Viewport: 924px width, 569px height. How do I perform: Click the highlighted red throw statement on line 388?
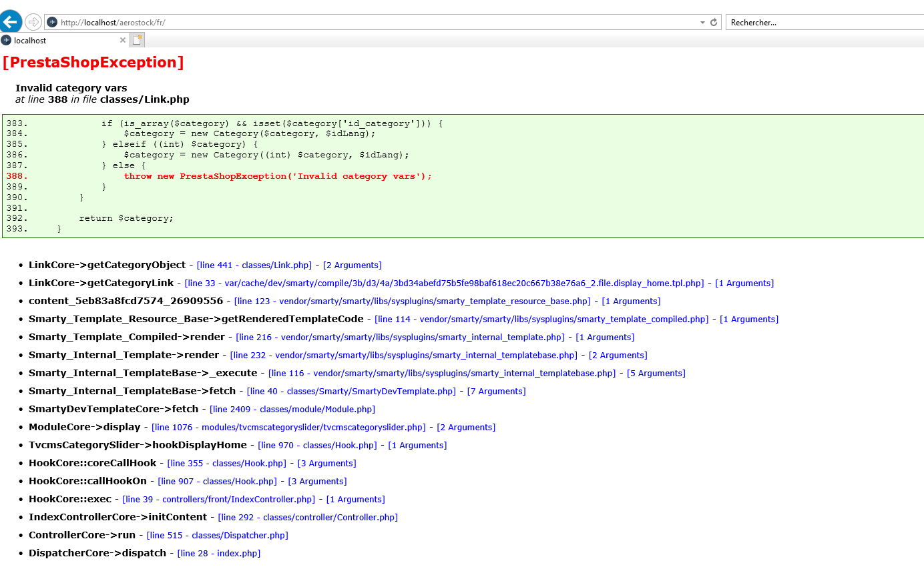(278, 176)
